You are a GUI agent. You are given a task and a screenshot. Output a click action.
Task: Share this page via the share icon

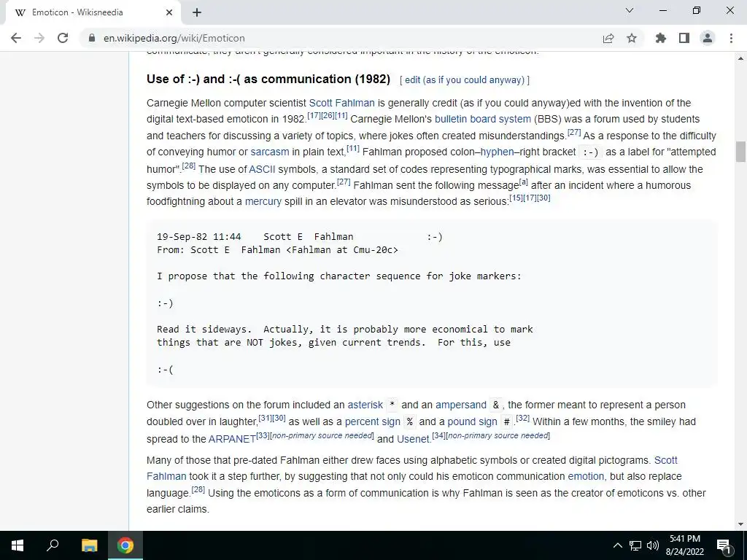pyautogui.click(x=608, y=38)
